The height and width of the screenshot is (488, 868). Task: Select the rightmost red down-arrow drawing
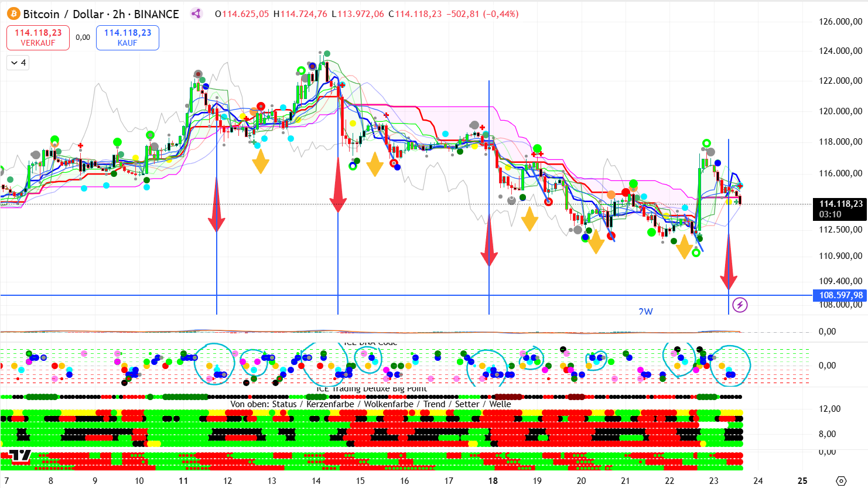point(729,262)
